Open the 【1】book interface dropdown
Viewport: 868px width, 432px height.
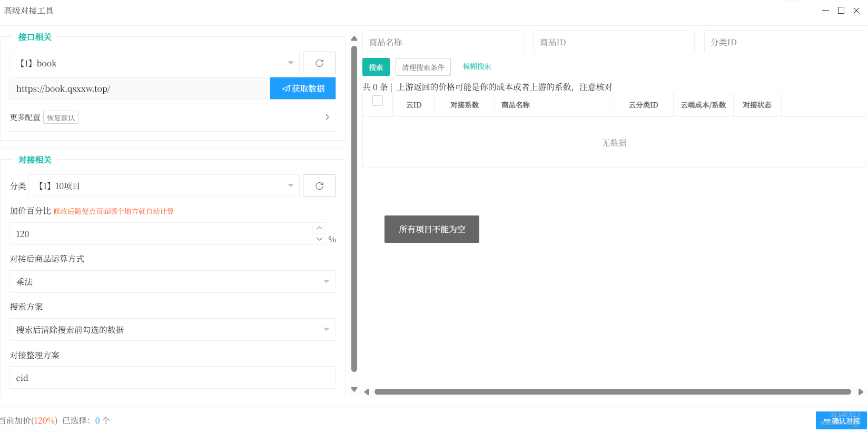pos(154,63)
